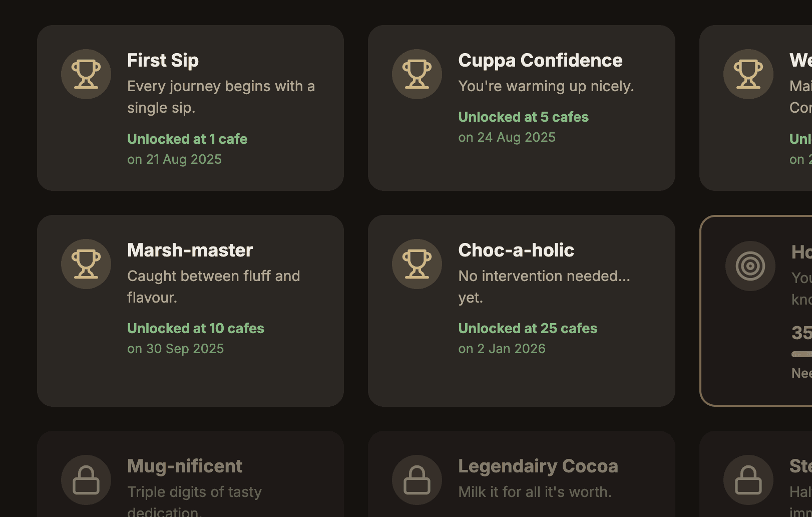Screen dimensions: 812x517
Task: Click 'Unlocked at 5 cafes' on Cuppa Confidence
Action: click(x=523, y=117)
